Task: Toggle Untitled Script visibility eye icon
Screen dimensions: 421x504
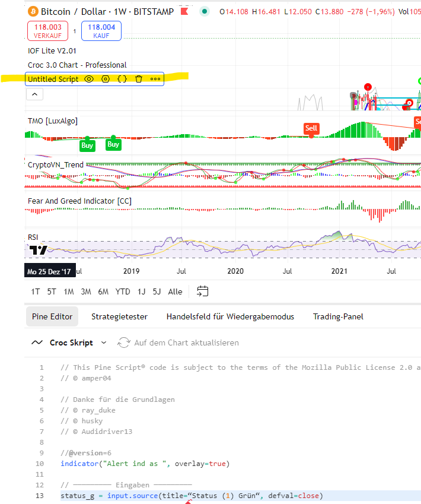Action: 89,79
